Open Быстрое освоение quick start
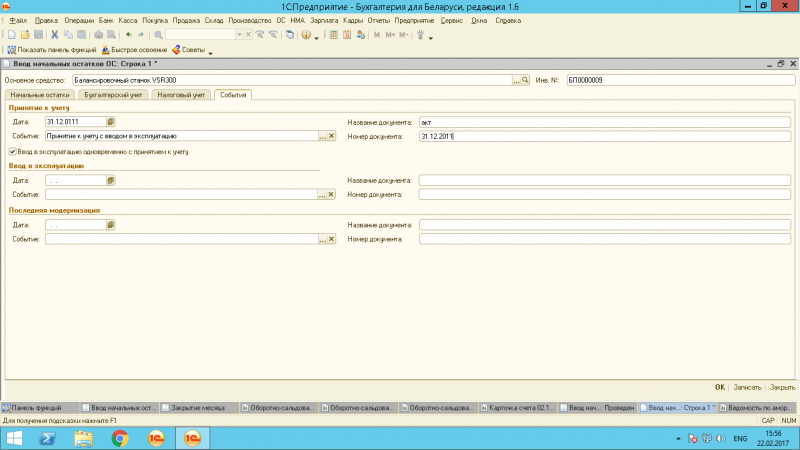The width and height of the screenshot is (800, 450). click(134, 49)
